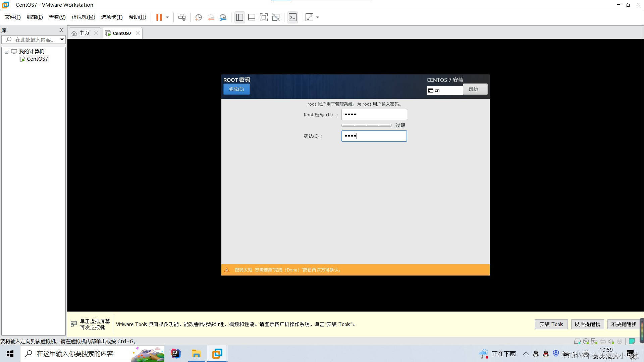Click the sound card status icon
This screenshot has width=644, height=362.
pos(611,341)
